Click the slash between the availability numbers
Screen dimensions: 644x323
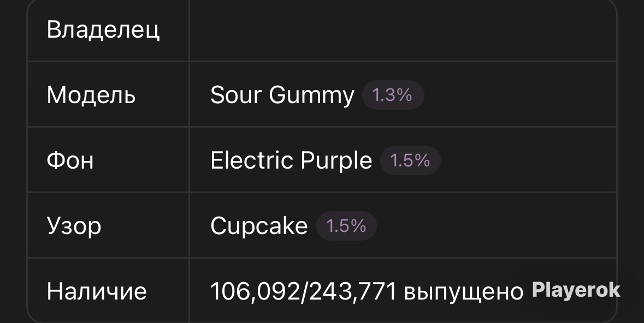tap(304, 291)
